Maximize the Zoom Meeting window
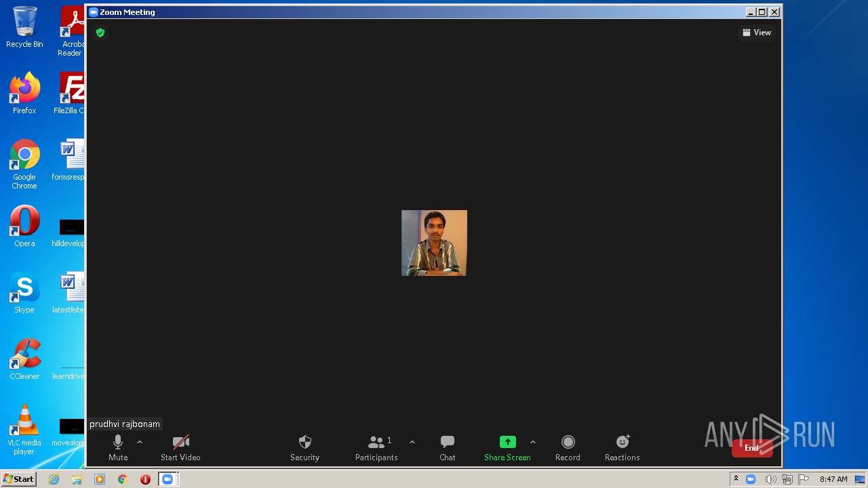This screenshot has height=488, width=868. [762, 12]
